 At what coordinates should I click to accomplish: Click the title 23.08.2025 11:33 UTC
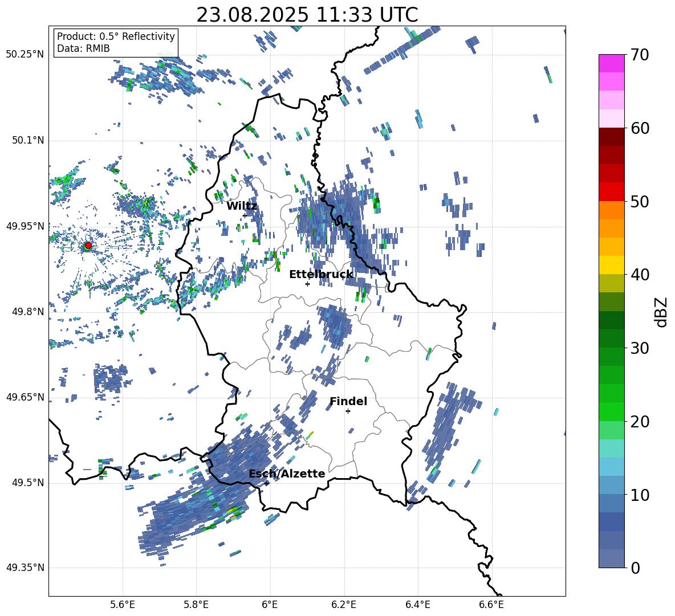coord(307,15)
